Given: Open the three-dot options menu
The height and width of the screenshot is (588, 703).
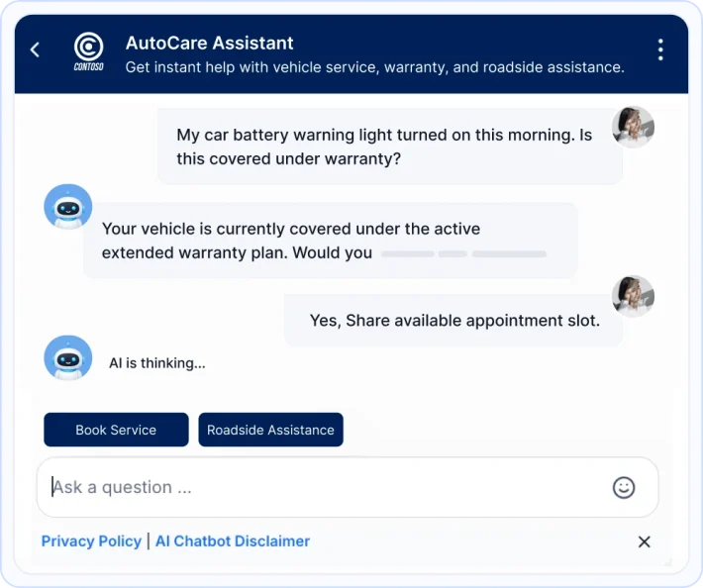Looking at the screenshot, I should click(x=660, y=49).
